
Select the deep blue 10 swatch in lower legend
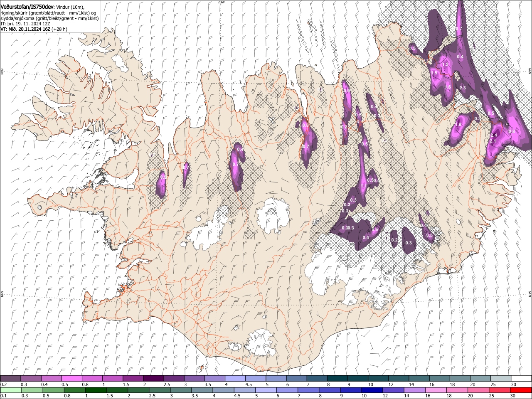[x=371, y=390]
